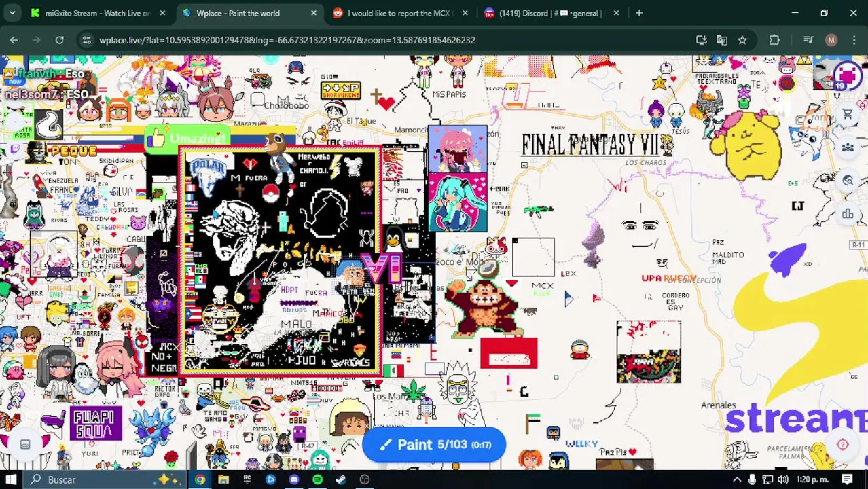Open the Chrome profile M avatar

[831, 40]
